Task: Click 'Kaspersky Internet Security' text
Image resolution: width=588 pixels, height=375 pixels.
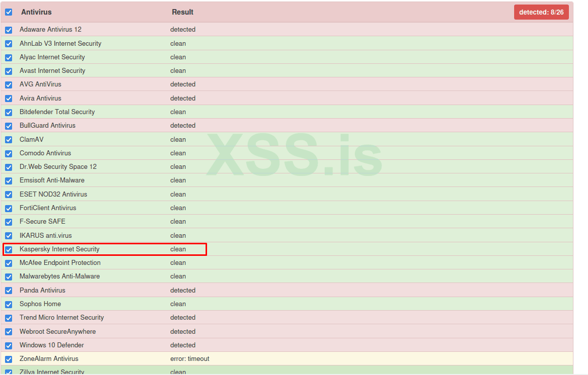Action: click(x=60, y=249)
